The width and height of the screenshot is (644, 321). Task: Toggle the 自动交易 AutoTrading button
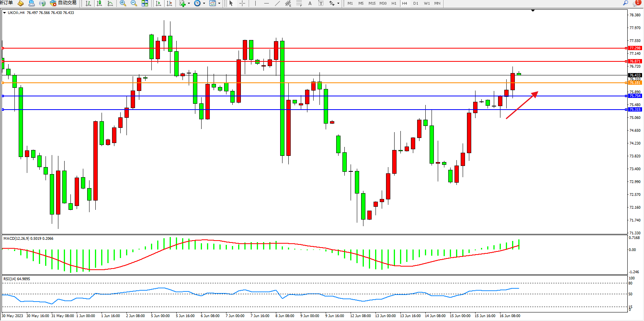pos(63,3)
